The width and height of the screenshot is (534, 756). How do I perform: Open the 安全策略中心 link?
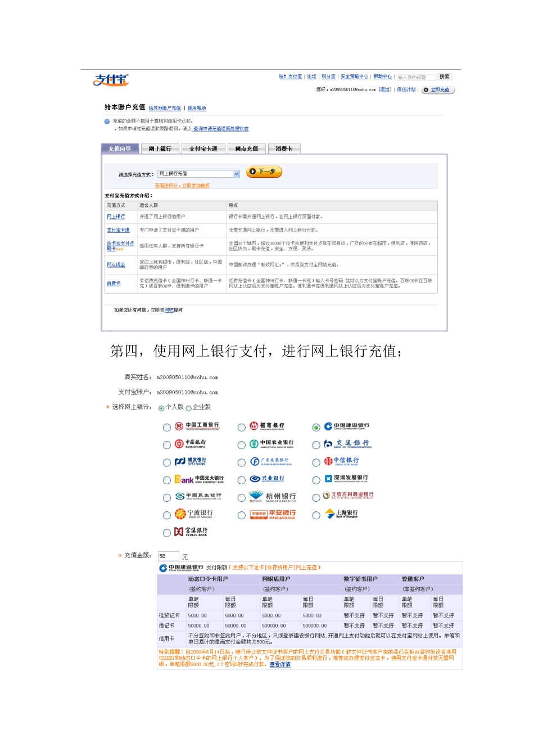pos(355,77)
